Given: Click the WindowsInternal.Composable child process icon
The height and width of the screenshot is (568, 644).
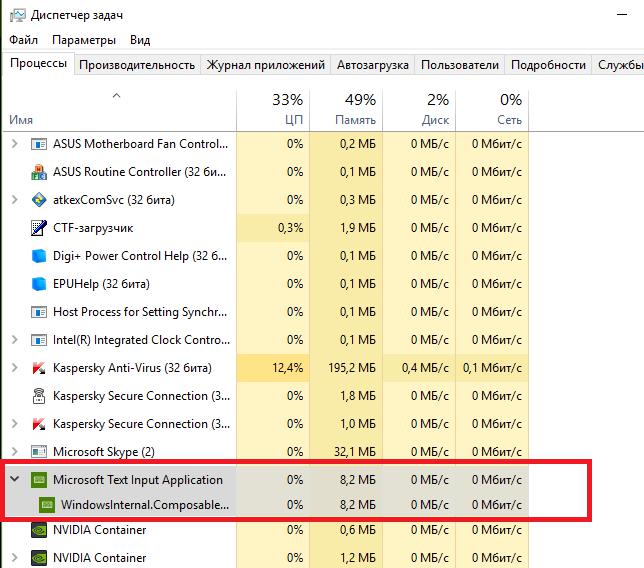Looking at the screenshot, I should tap(47, 505).
